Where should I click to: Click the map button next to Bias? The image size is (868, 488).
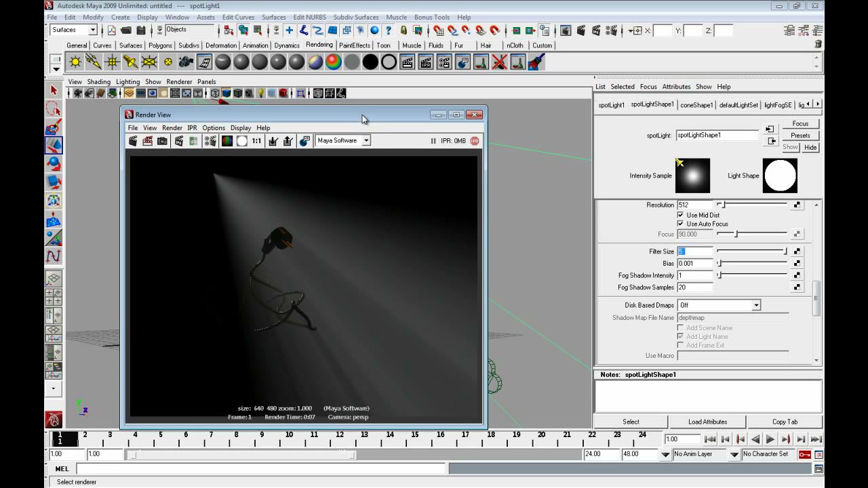pyautogui.click(x=797, y=264)
